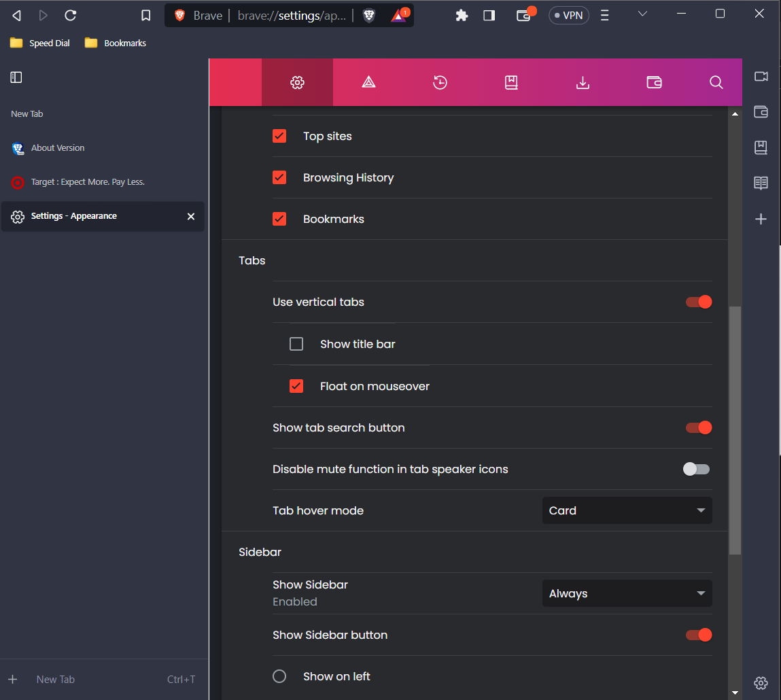
Task: Add an item with the sidebar plus icon
Action: [761, 219]
